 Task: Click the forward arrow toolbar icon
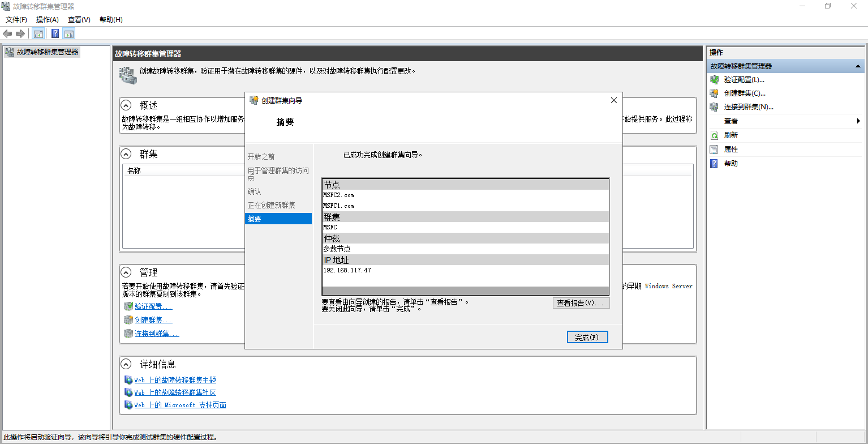(20, 33)
